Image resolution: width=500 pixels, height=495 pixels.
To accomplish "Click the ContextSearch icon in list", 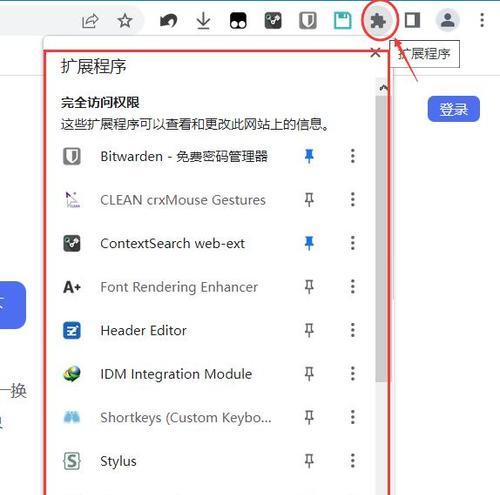I will point(72,243).
